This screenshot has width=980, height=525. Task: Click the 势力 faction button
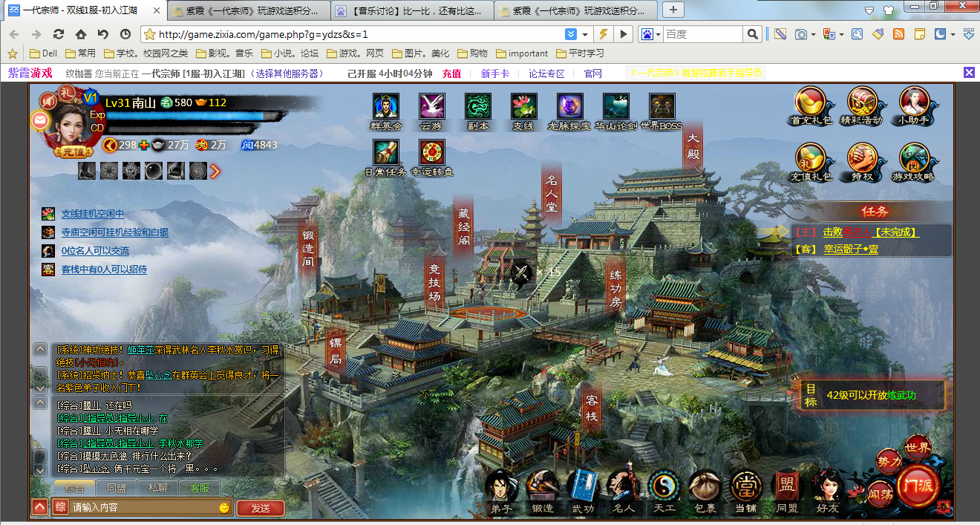tap(889, 462)
